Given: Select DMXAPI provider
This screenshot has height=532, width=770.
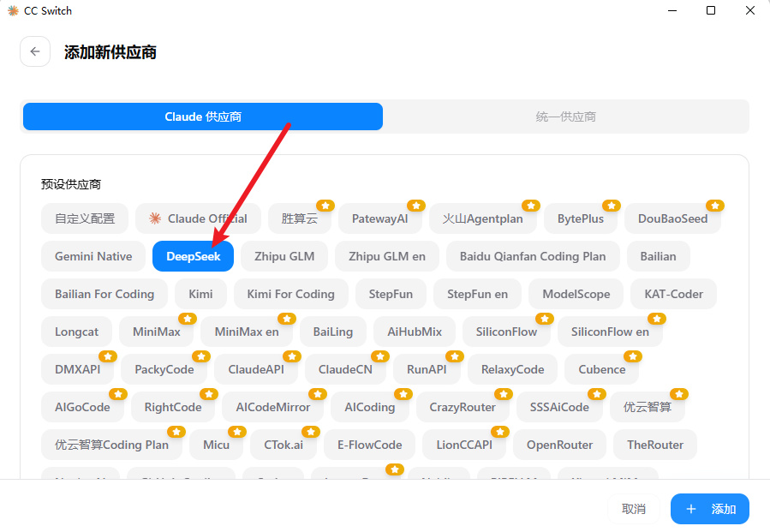Looking at the screenshot, I should pyautogui.click(x=78, y=369).
